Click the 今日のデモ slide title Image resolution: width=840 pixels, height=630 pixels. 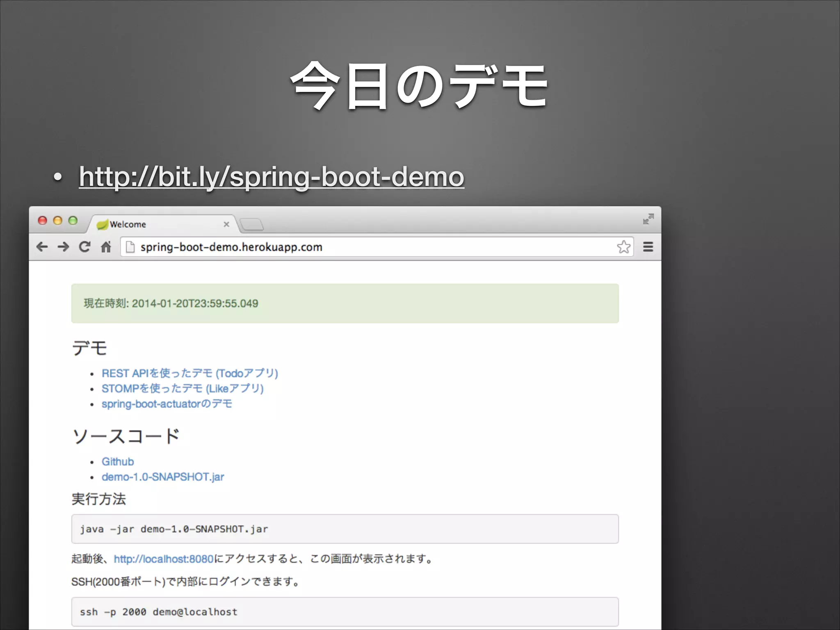click(419, 87)
